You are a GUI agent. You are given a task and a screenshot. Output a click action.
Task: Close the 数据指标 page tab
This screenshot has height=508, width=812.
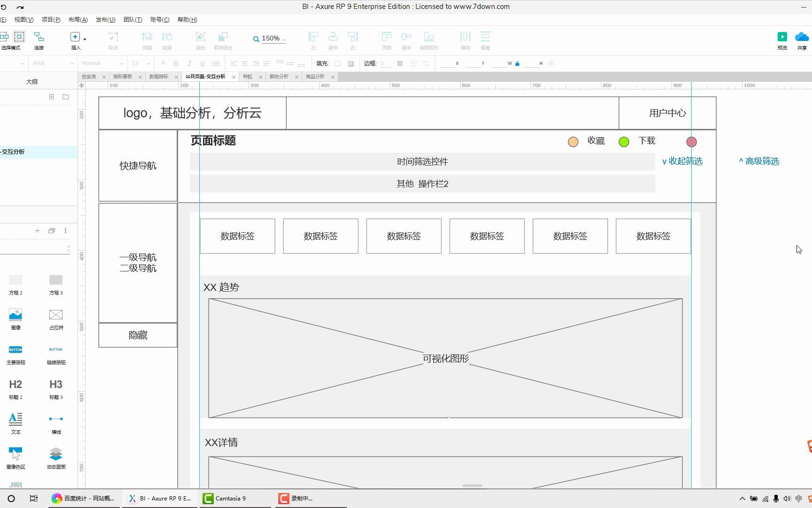[x=176, y=77]
